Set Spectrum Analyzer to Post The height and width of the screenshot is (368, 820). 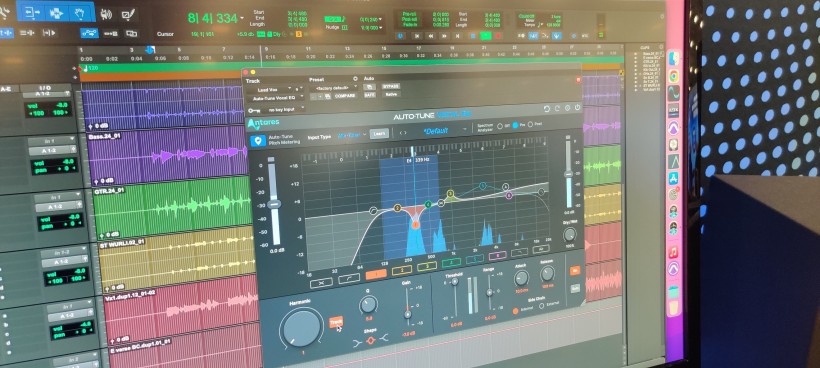pos(531,124)
